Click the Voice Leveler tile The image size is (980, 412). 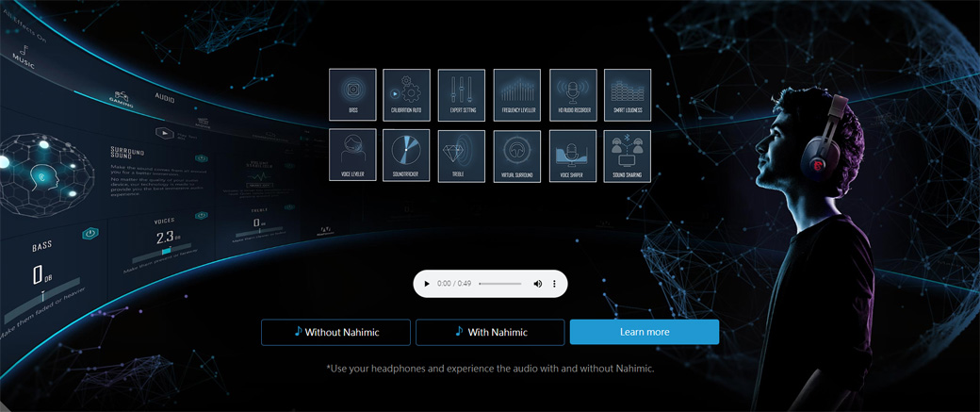[352, 155]
